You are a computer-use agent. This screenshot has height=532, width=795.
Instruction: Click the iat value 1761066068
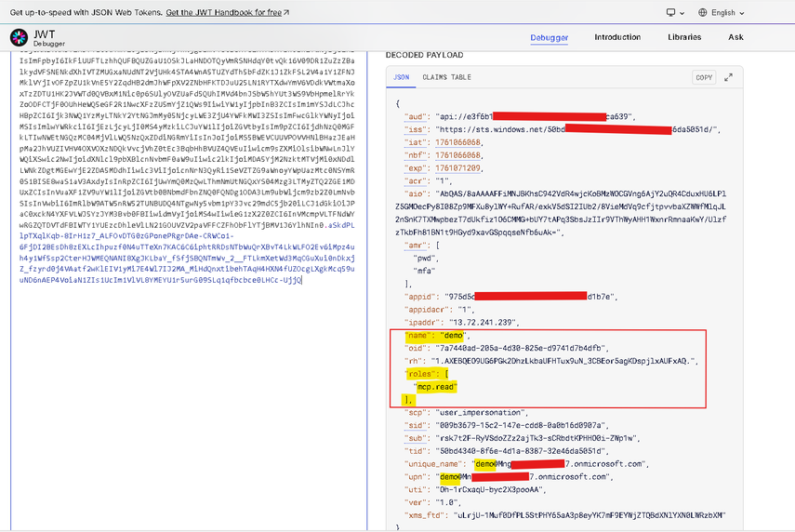(457, 142)
